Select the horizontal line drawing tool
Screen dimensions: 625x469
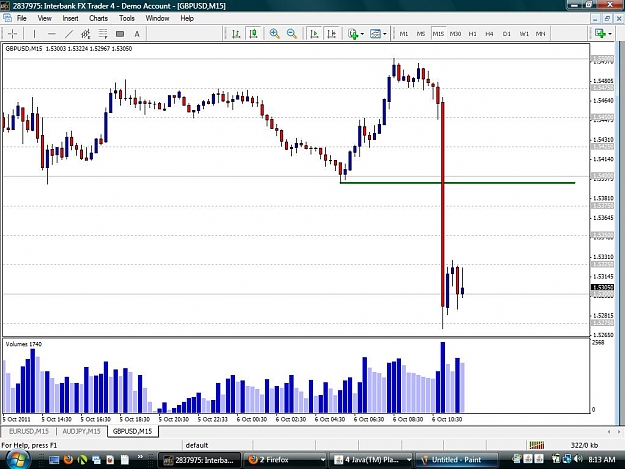point(51,34)
